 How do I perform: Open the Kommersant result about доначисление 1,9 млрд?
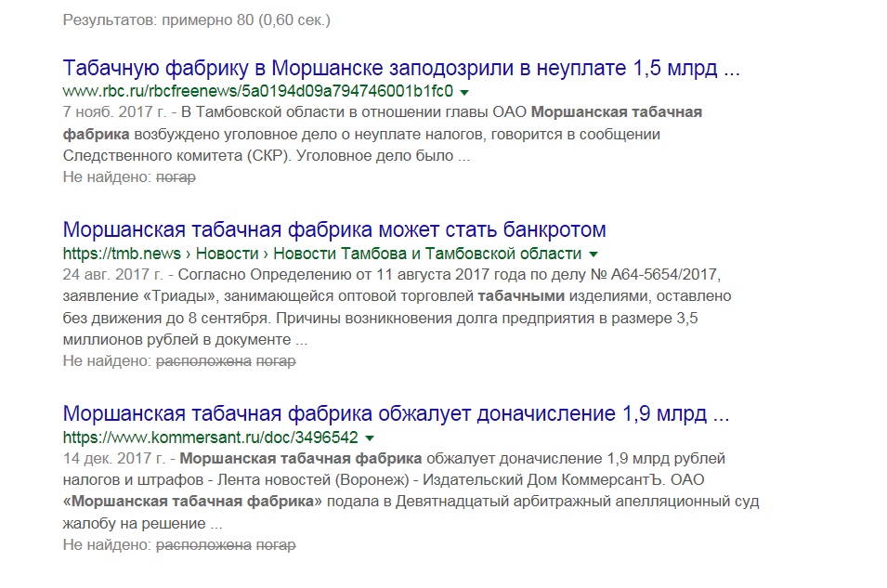[396, 413]
